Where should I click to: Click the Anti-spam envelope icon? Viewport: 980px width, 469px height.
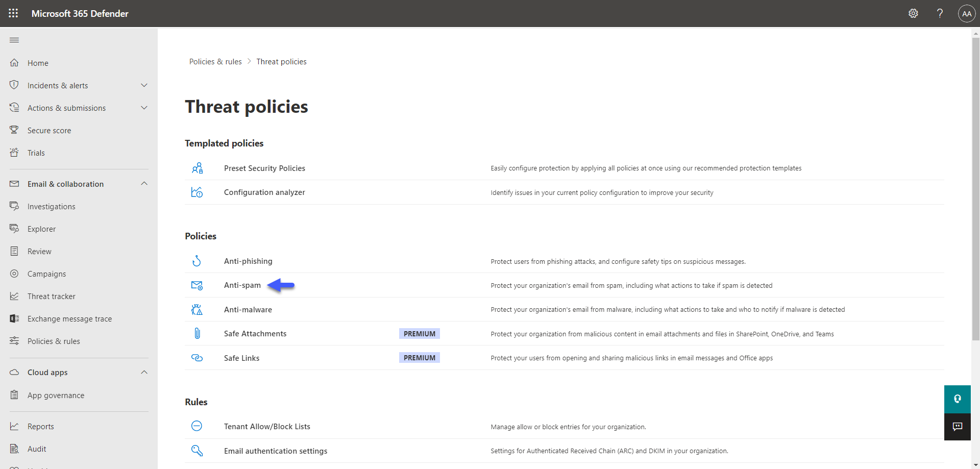pos(197,285)
